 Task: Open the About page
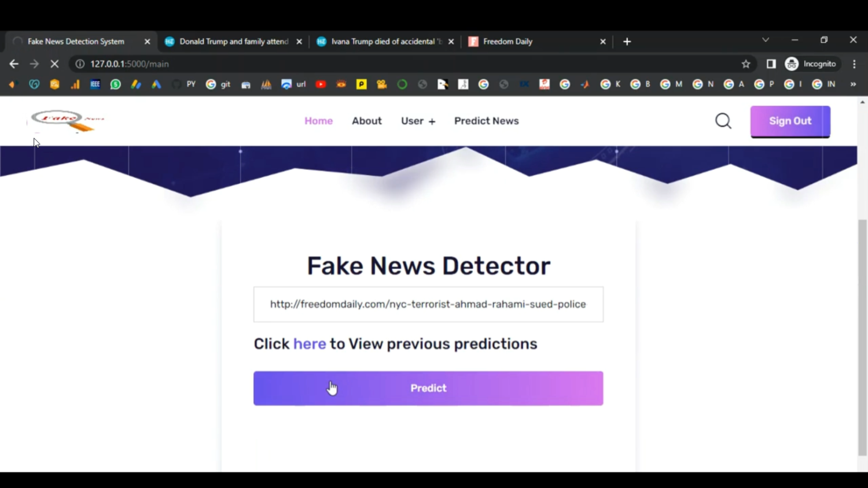click(367, 121)
